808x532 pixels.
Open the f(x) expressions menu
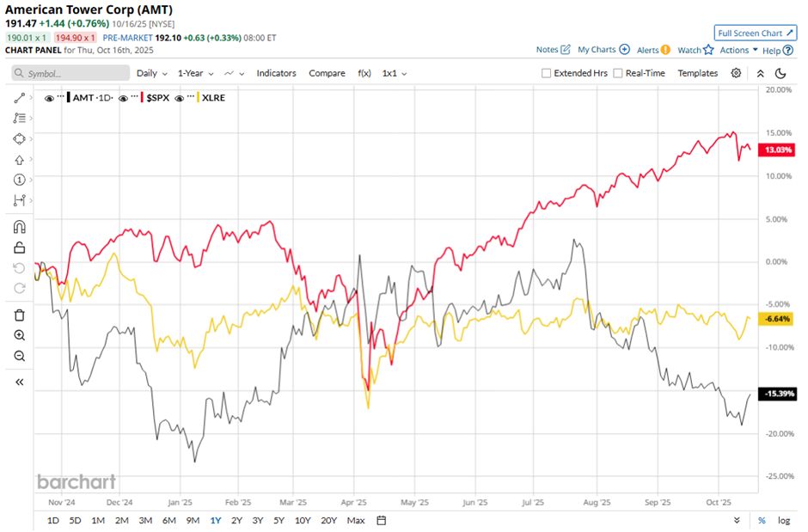364,73
